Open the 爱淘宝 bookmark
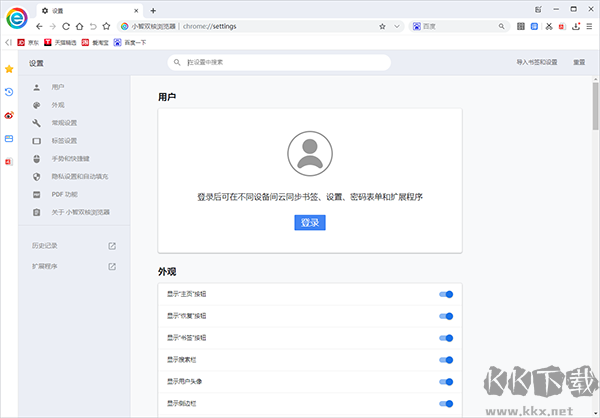This screenshot has height=418, width=600. (x=95, y=42)
